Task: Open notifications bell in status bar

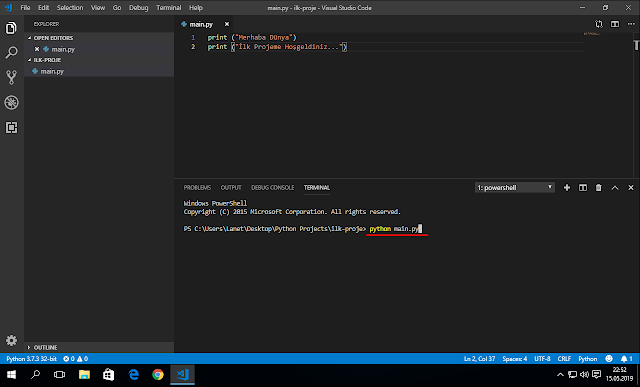Action: tap(626, 359)
